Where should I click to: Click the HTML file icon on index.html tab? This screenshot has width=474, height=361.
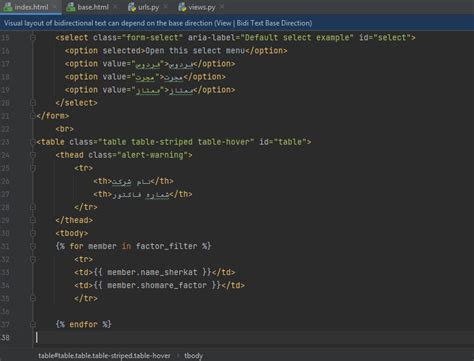click(x=7, y=7)
